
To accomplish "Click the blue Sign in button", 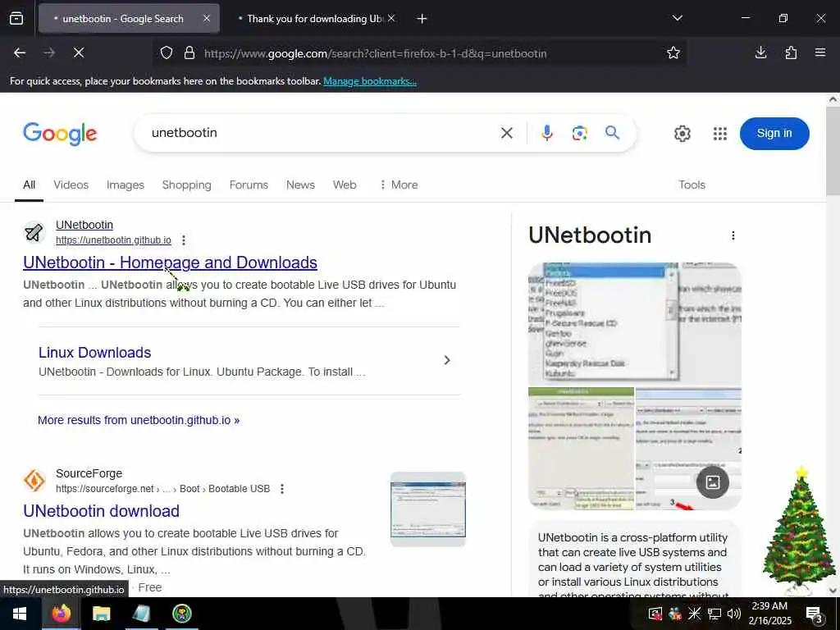I will [x=774, y=134].
